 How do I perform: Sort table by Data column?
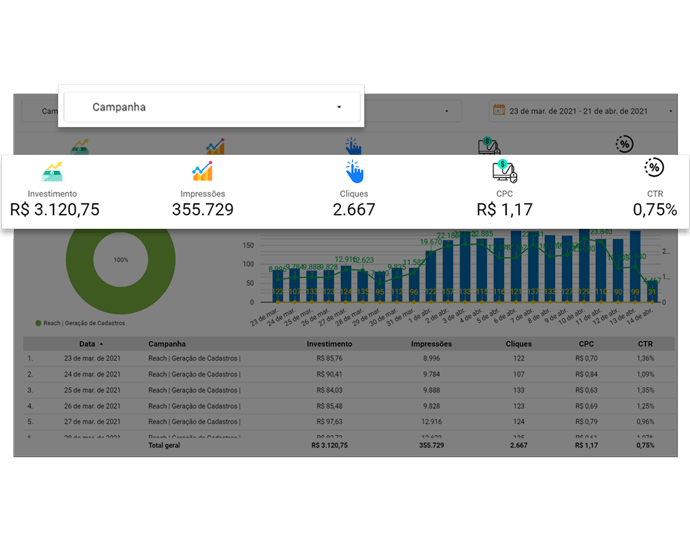(x=87, y=344)
